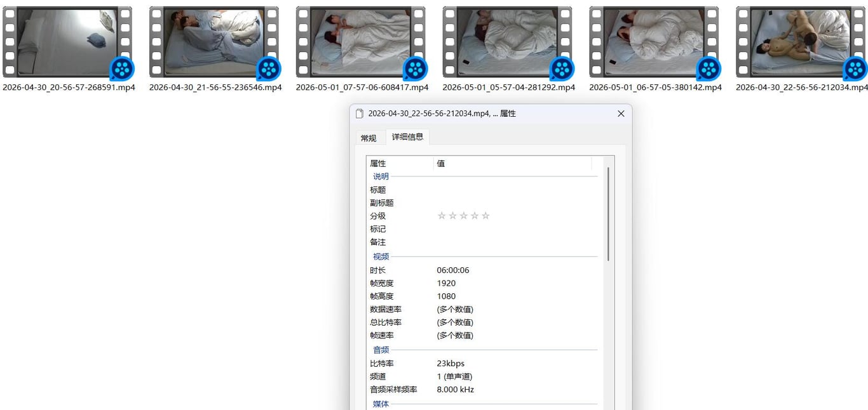Click file name 2026-04-30_22-56-56-212034.mp4 under last thumbnail

[802, 88]
